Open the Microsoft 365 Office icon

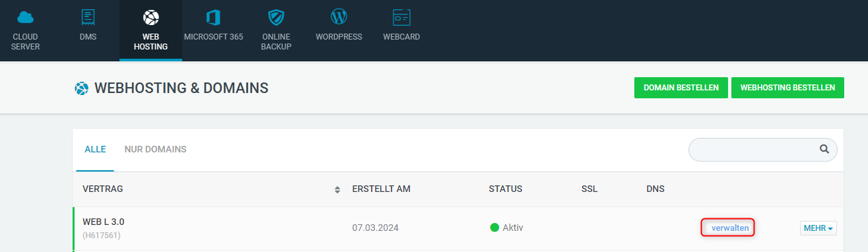pyautogui.click(x=213, y=17)
